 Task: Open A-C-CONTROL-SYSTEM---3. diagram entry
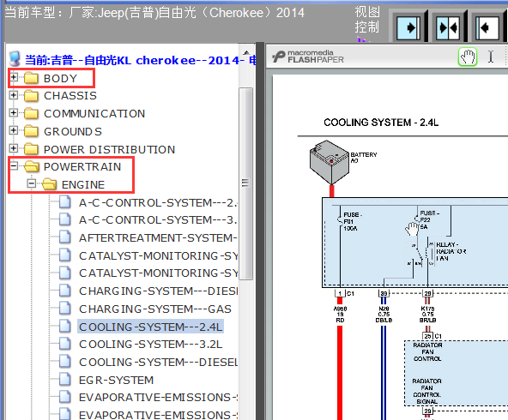(158, 220)
